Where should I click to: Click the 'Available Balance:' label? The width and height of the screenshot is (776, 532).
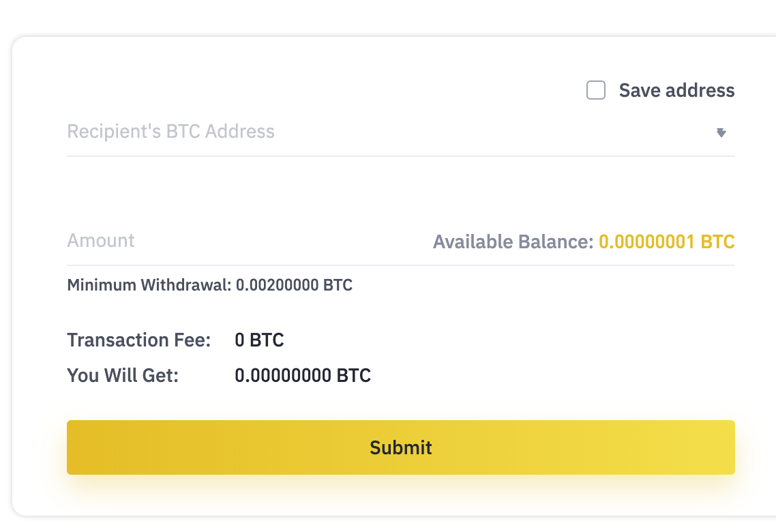click(513, 242)
